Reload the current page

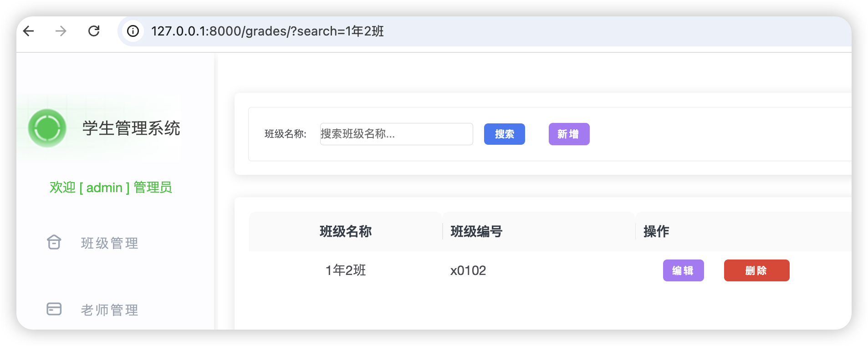pyautogui.click(x=94, y=31)
